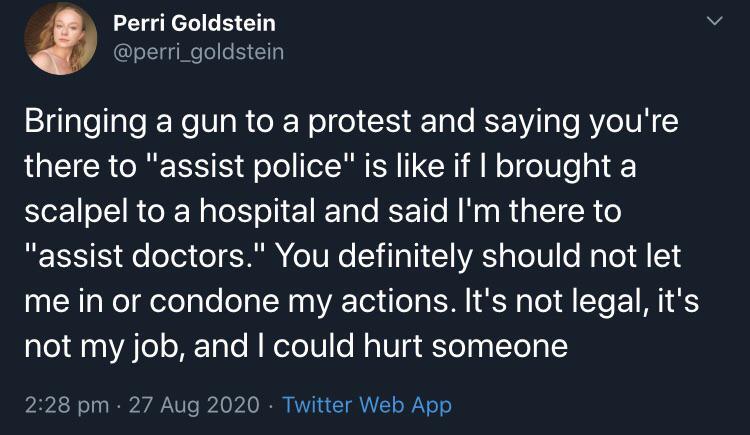Click the word "scalpel" in the tweet
Viewport: 750px width, 435px height.
click(x=81, y=213)
